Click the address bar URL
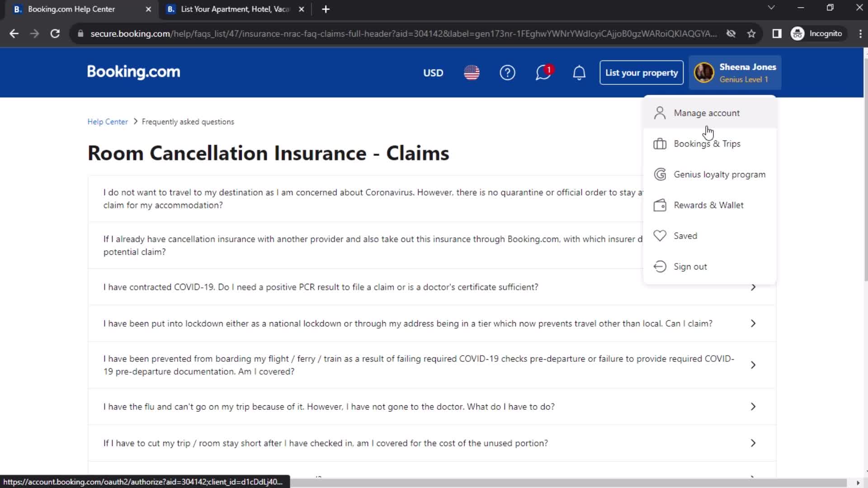This screenshot has height=488, width=868. 403,33
